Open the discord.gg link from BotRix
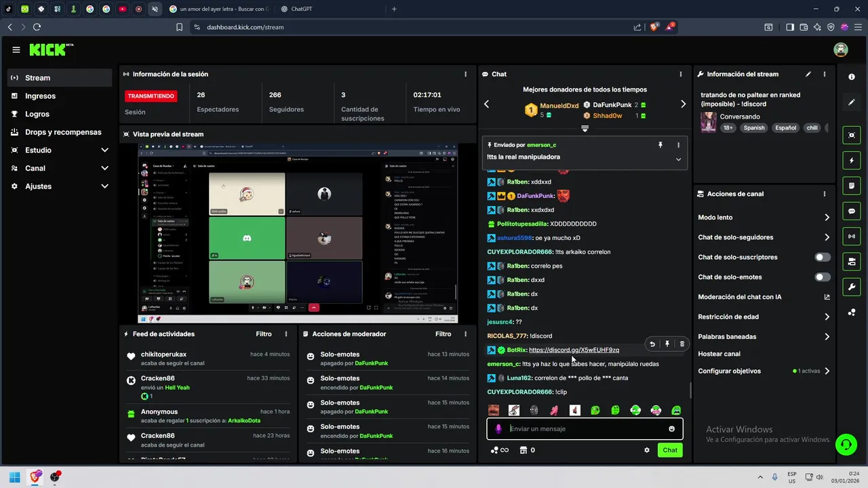This screenshot has height=488, width=868. pyautogui.click(x=574, y=350)
